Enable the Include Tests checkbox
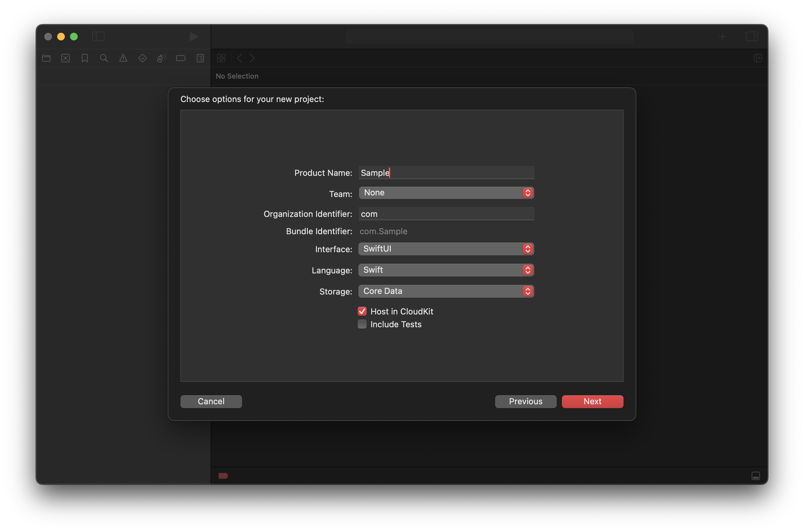 pos(362,324)
